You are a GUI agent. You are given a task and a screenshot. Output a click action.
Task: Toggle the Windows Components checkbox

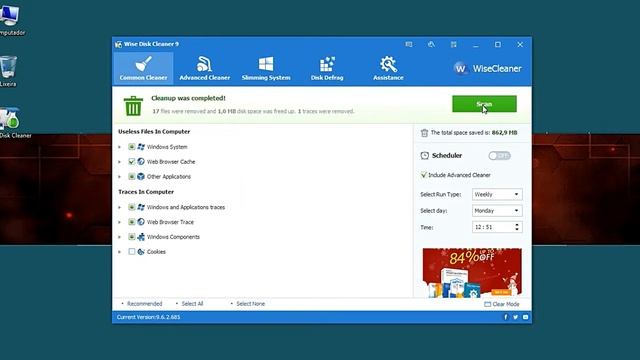pyautogui.click(x=131, y=237)
